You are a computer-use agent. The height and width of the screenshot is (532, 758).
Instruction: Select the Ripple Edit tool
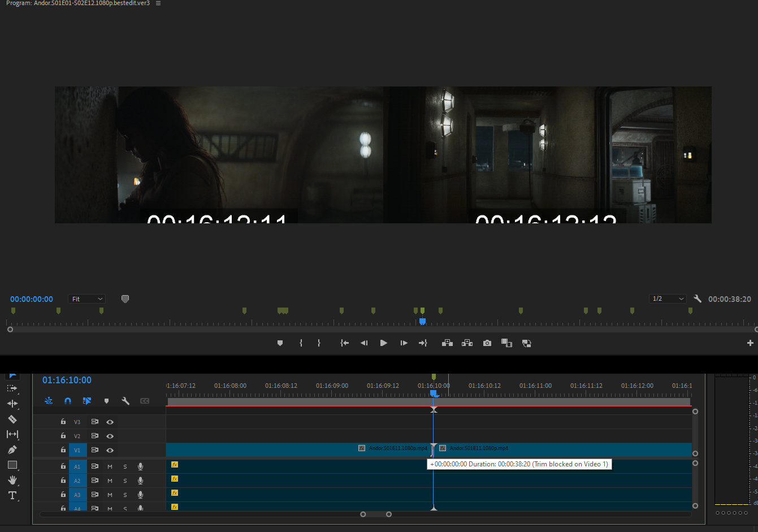click(12, 404)
